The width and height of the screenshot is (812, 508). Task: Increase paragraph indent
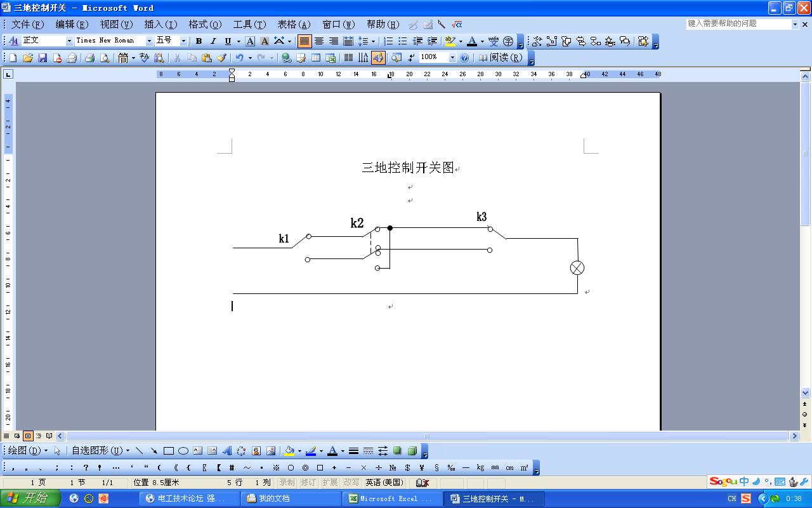(432, 41)
